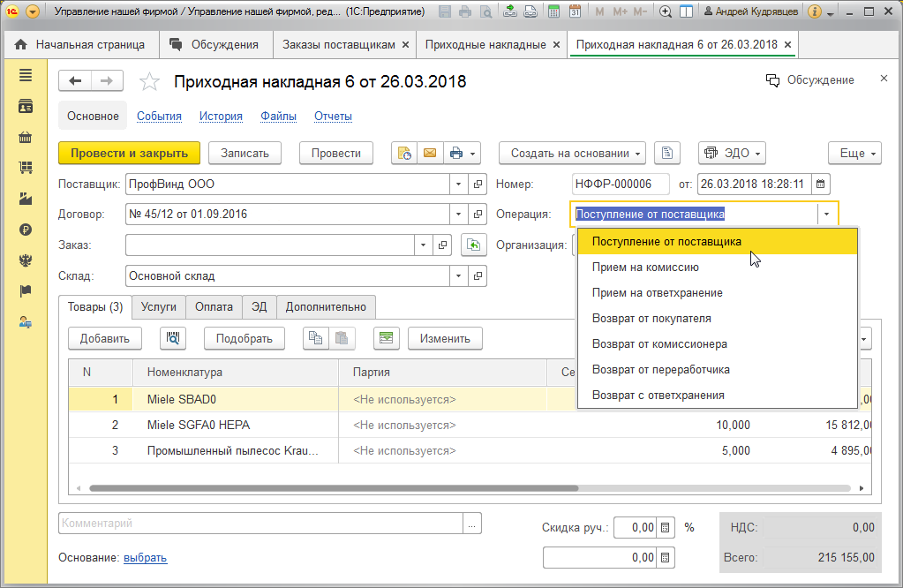Click the выбрать link next to Основание
This screenshot has width=903, height=588.
(145, 557)
